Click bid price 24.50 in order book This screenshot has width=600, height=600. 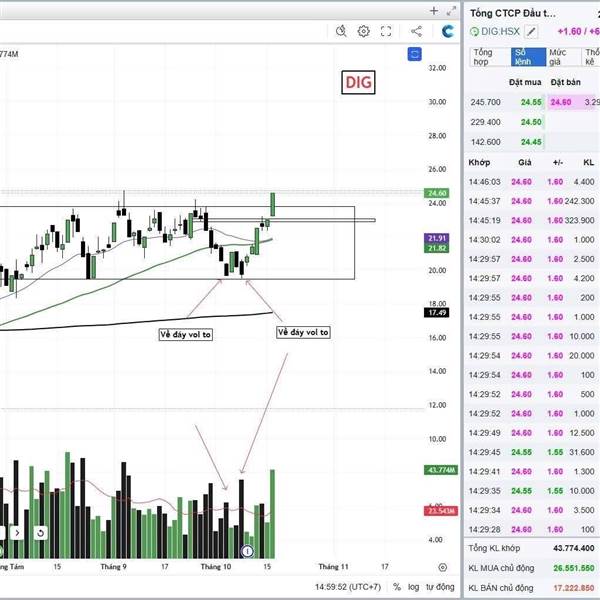click(x=531, y=122)
